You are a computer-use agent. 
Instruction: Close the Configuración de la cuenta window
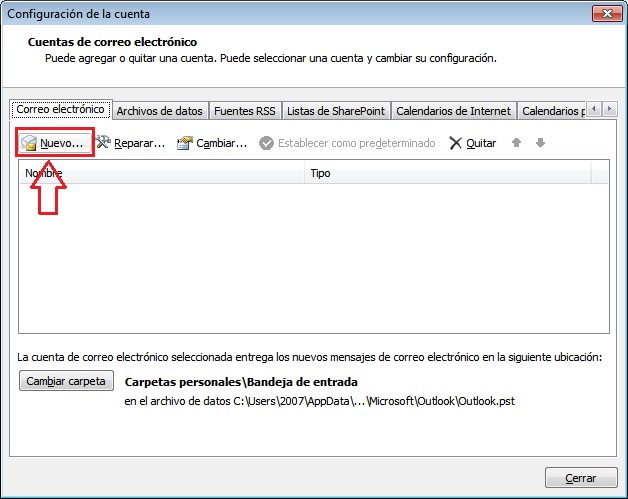[x=607, y=14]
